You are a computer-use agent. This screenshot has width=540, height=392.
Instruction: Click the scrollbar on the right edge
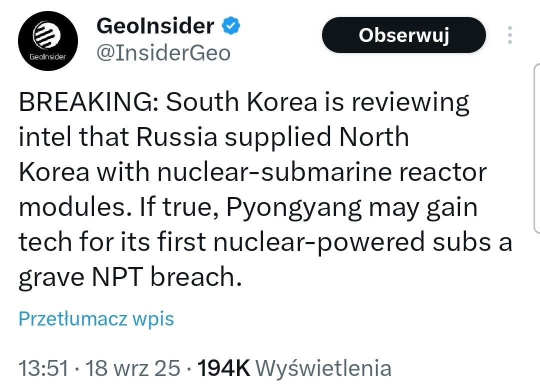tap(536, 150)
